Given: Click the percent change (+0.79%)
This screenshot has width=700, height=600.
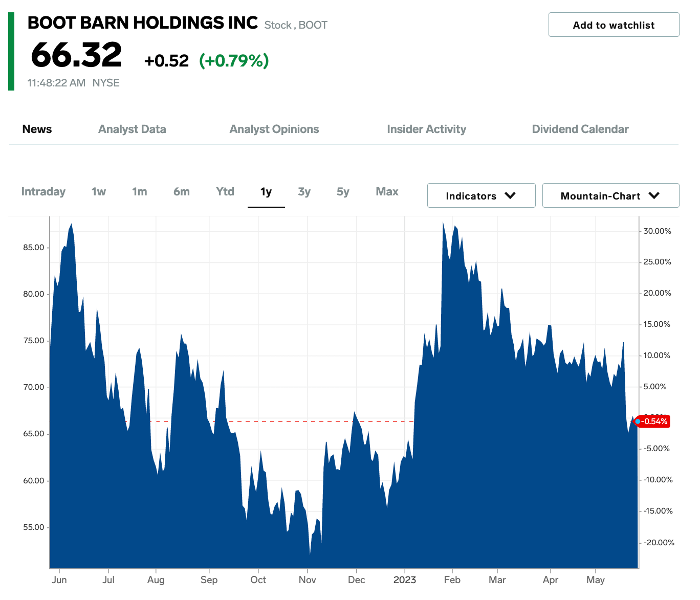Looking at the screenshot, I should pos(234,61).
